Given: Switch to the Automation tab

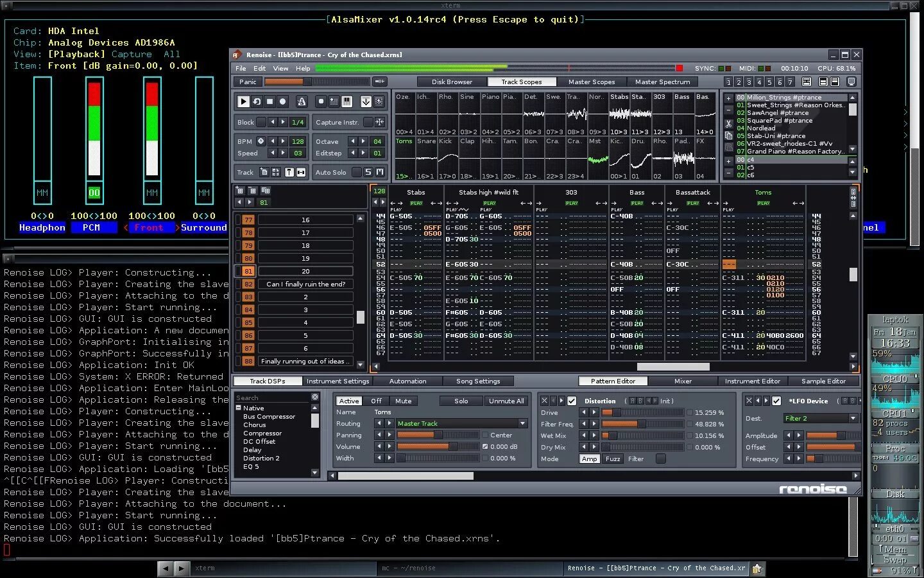Looking at the screenshot, I should (407, 381).
